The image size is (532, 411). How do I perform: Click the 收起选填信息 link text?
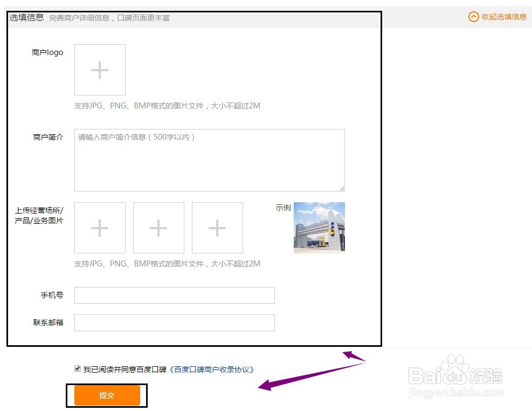(x=504, y=17)
